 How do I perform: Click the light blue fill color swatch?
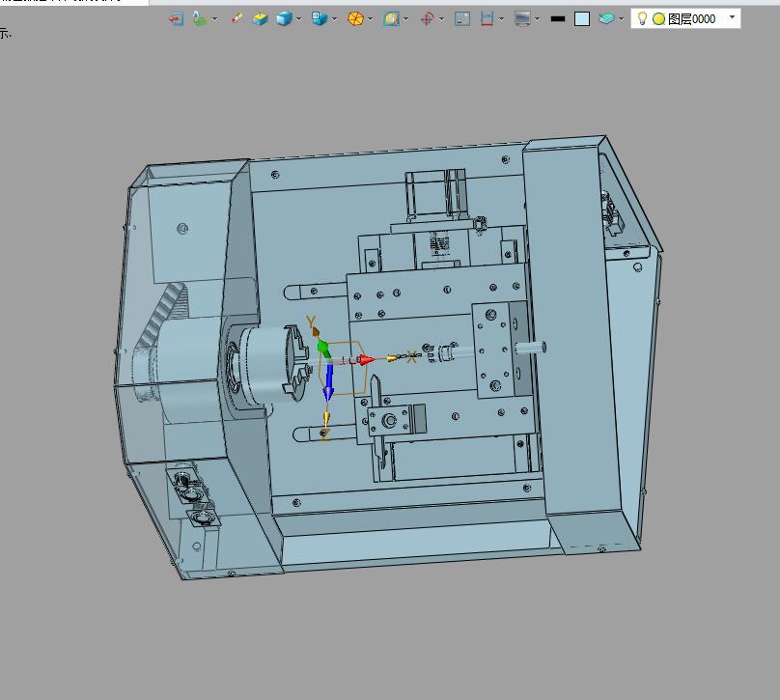pos(582,19)
